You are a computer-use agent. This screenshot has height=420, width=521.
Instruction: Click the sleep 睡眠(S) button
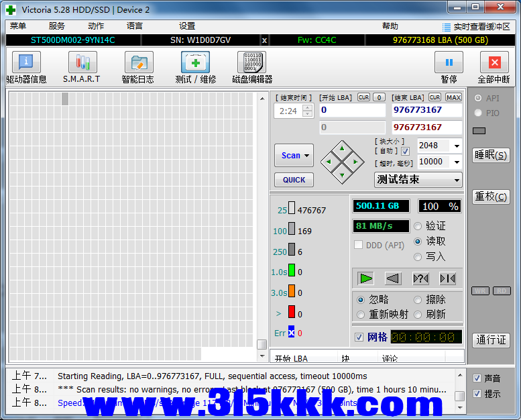[x=491, y=155]
